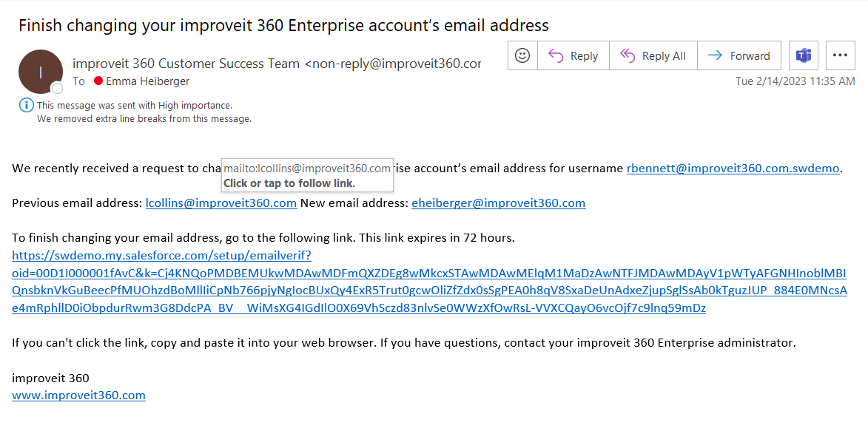
Task: Click the high importance info icon
Action: click(26, 105)
